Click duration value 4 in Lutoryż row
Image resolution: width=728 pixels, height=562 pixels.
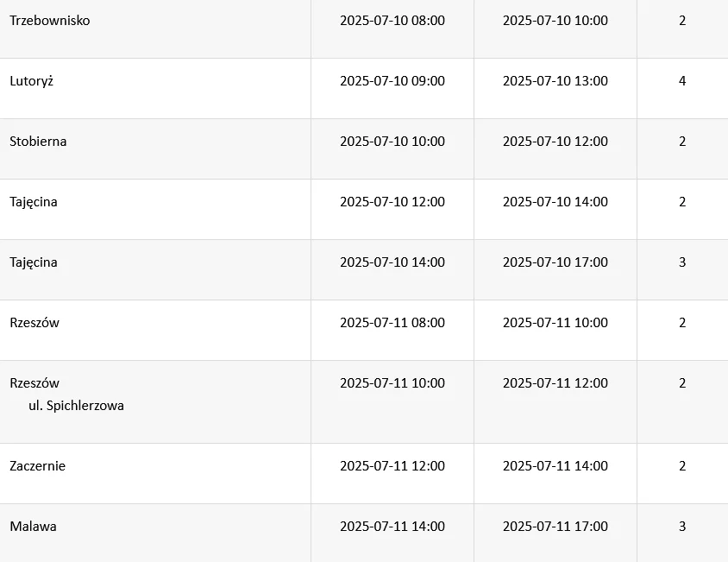682,81
